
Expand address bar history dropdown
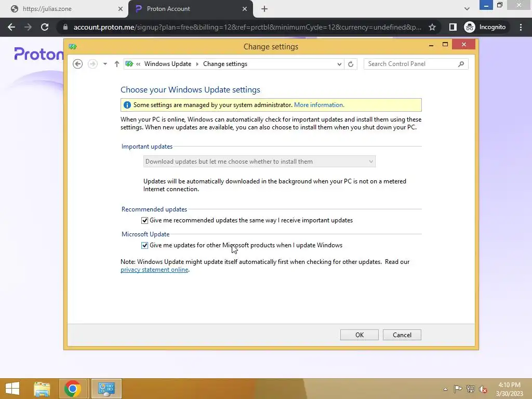339,64
